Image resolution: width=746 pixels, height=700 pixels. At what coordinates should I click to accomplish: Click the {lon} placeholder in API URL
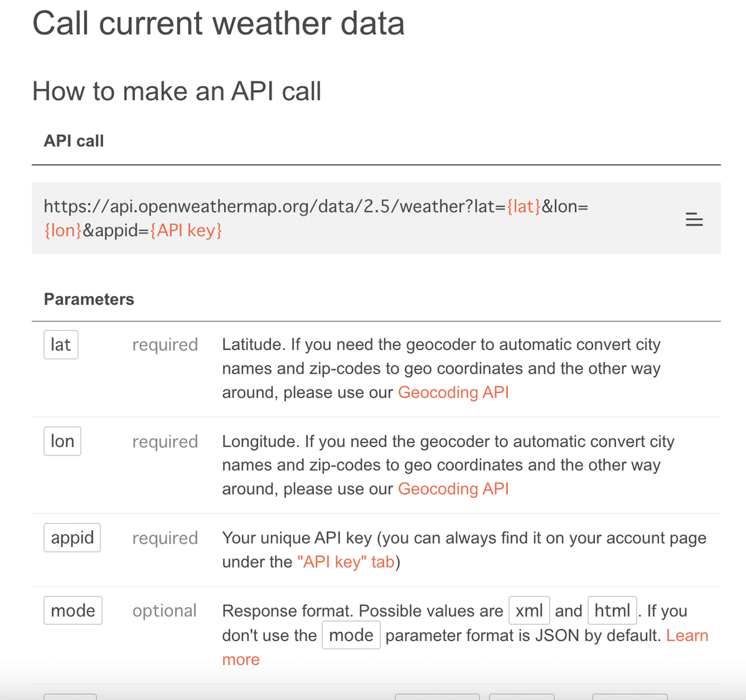pyautogui.click(x=63, y=230)
